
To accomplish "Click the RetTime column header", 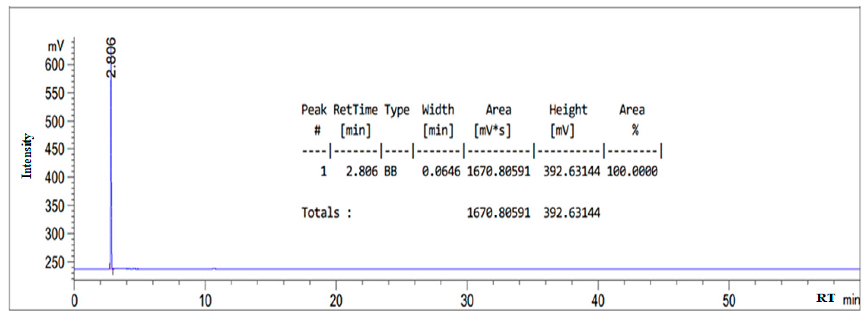I will click(x=355, y=110).
